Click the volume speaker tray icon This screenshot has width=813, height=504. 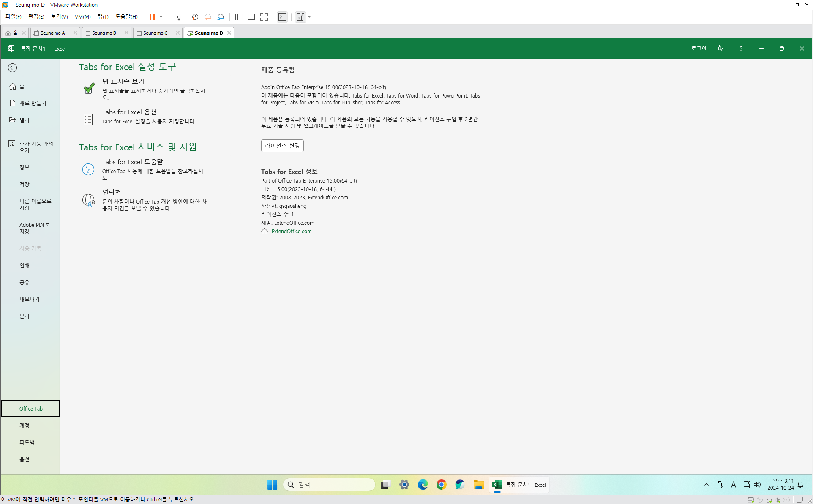[x=757, y=485]
